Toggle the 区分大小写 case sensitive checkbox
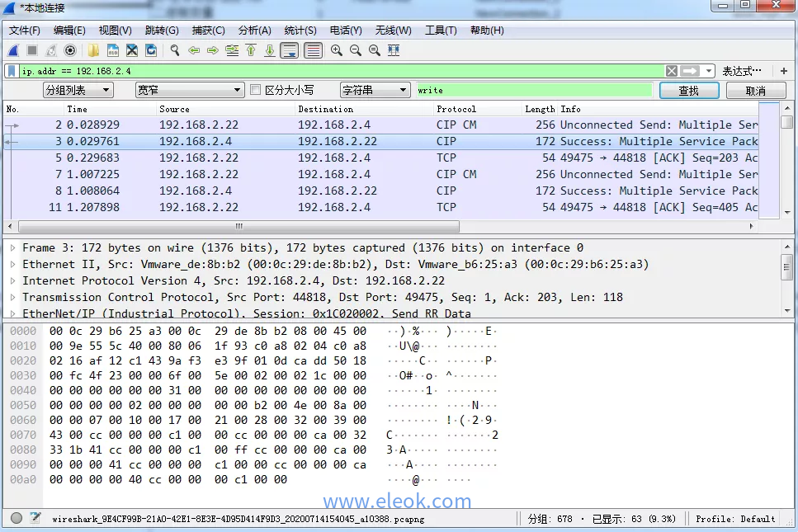This screenshot has width=798, height=532. point(256,90)
